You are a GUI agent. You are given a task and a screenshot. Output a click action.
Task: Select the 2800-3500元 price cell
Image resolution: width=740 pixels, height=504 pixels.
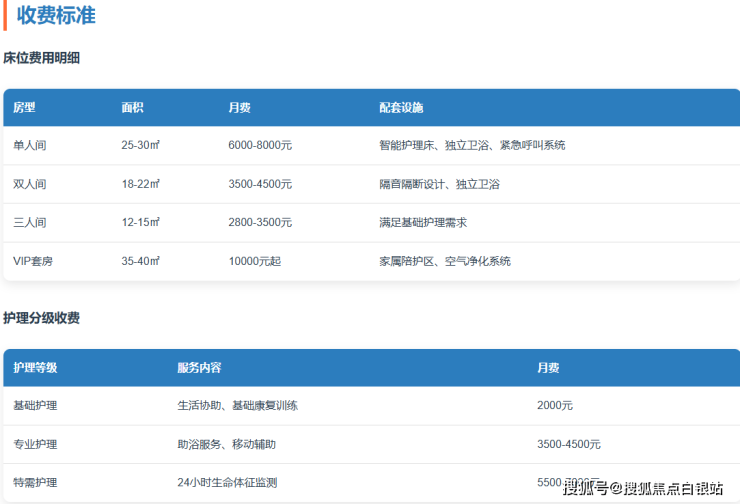click(260, 222)
